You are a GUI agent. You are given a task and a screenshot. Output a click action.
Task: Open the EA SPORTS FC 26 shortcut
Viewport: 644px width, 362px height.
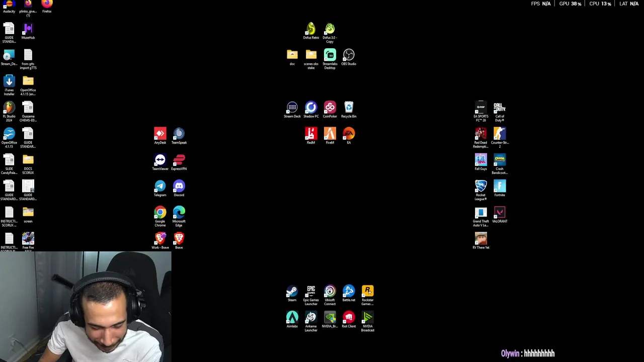[481, 111]
